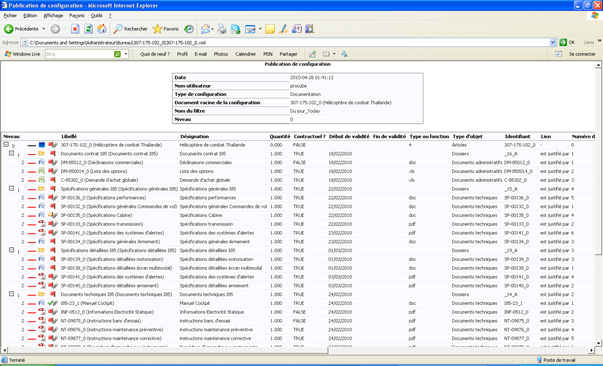Click Du jour_Today filter value
Image resolution: width=603 pixels, height=366 pixels.
(x=305, y=111)
